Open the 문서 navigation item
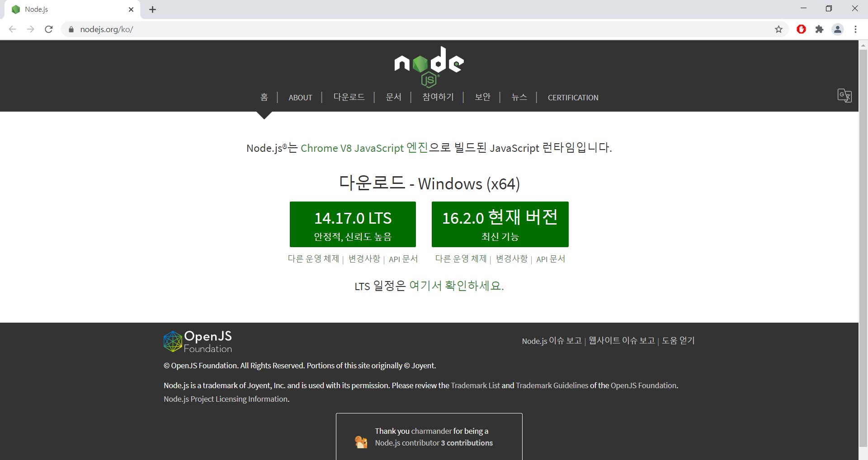The image size is (868, 460). point(394,97)
